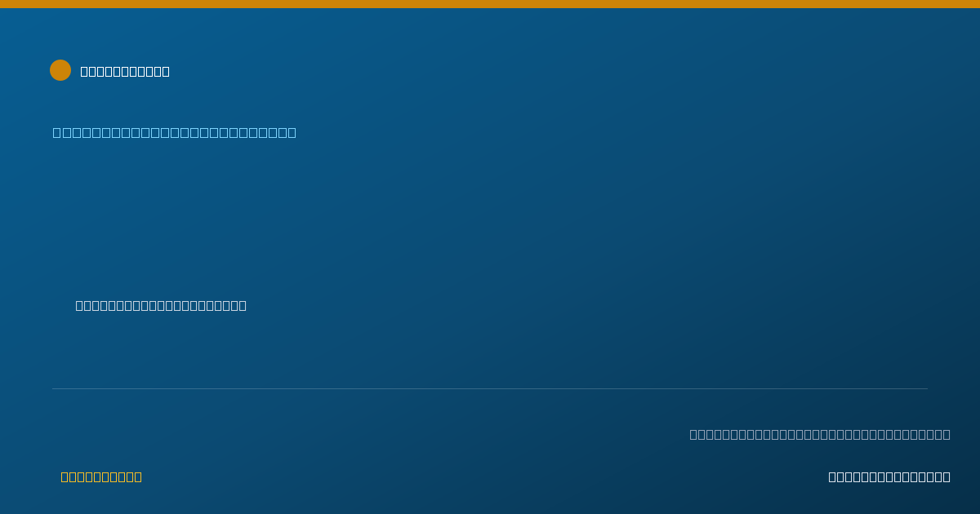Click the first character of the white header title

(x=84, y=71)
